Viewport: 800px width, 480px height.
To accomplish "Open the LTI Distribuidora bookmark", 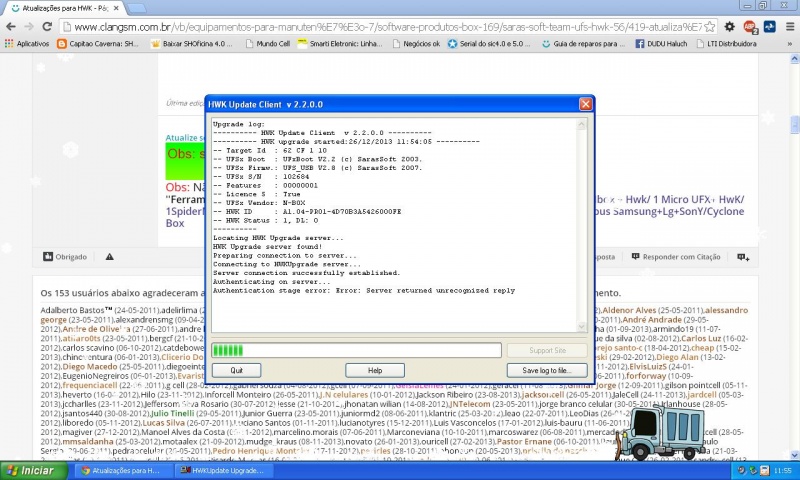I will pos(727,44).
